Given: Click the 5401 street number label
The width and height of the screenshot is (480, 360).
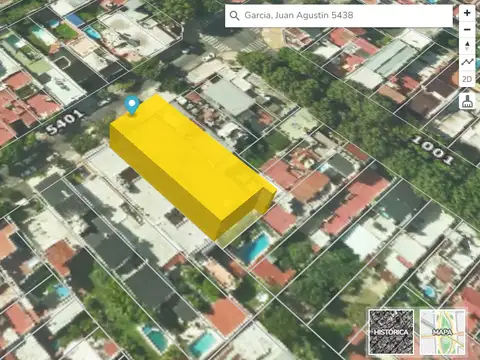Looking at the screenshot, I should (x=65, y=122).
